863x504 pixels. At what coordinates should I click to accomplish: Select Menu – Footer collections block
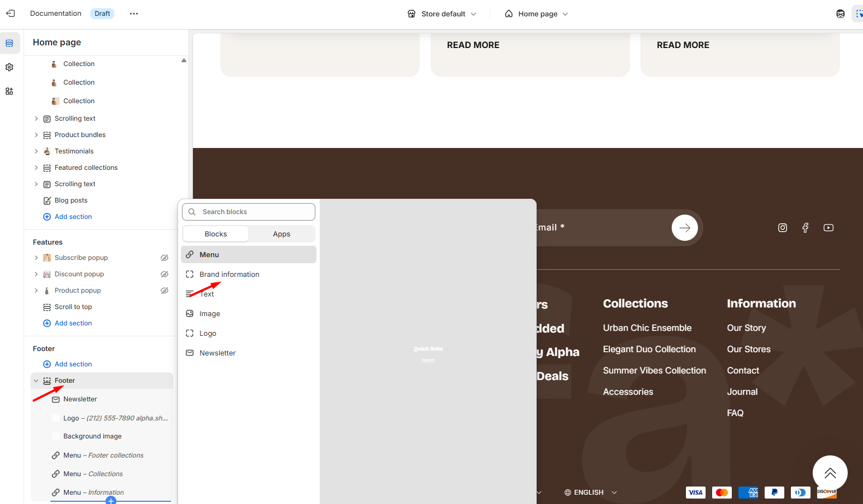coord(103,455)
